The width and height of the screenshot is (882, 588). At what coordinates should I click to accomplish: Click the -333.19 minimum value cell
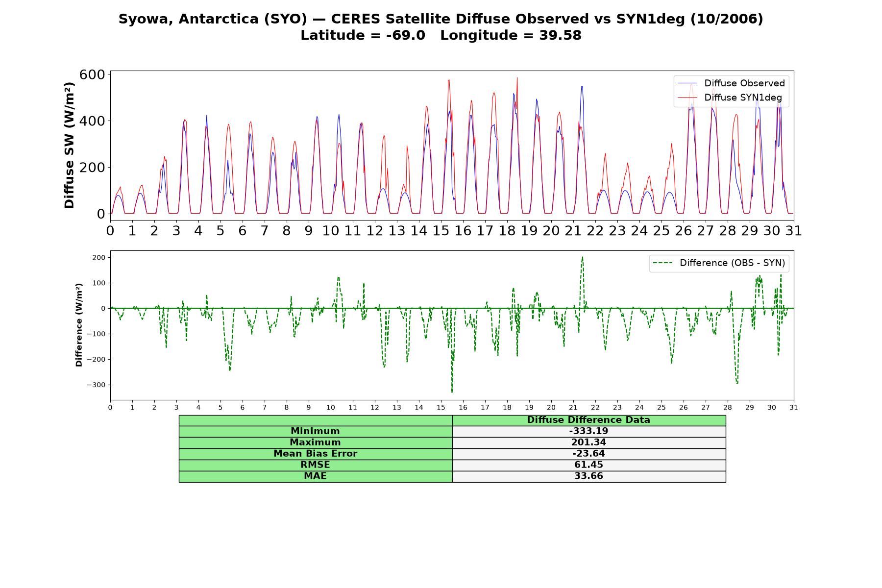coord(588,431)
